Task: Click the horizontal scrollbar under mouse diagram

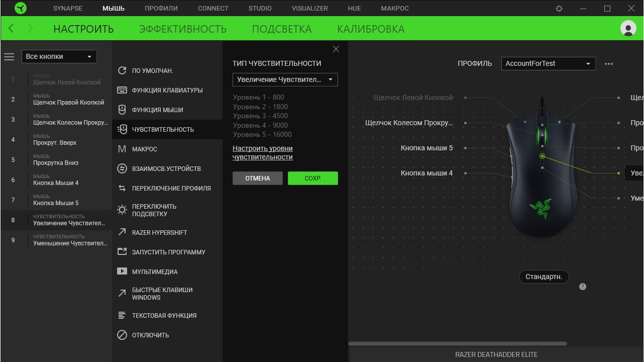Action: click(x=458, y=344)
